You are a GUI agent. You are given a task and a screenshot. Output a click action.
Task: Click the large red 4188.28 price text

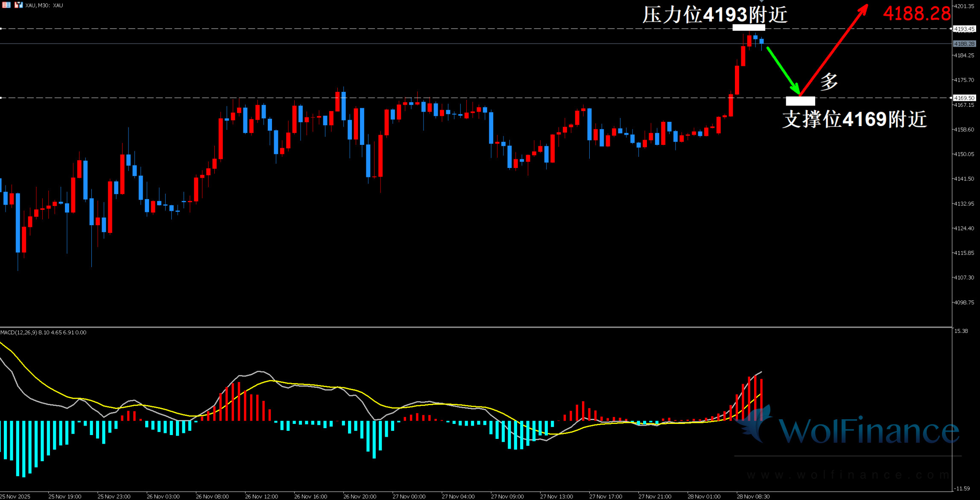pyautogui.click(x=916, y=14)
